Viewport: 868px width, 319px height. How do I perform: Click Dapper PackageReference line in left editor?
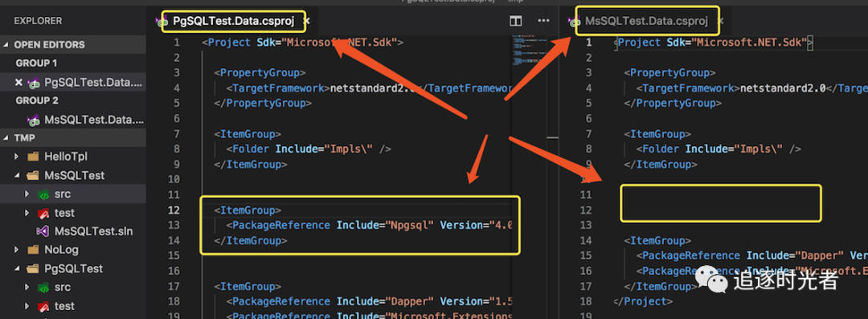coord(370,302)
